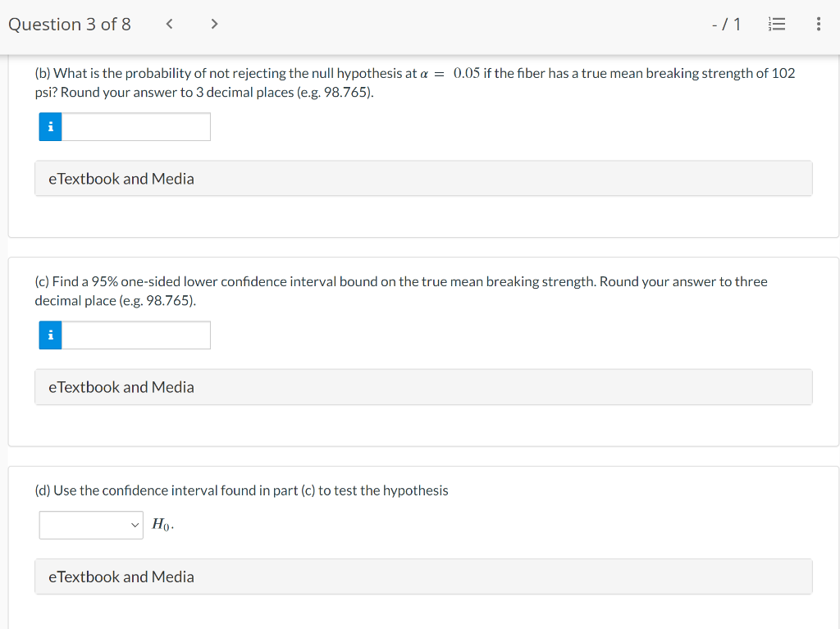Open the H0 decision dropdown
Image resolution: width=840 pixels, height=629 pixels.
coord(91,525)
